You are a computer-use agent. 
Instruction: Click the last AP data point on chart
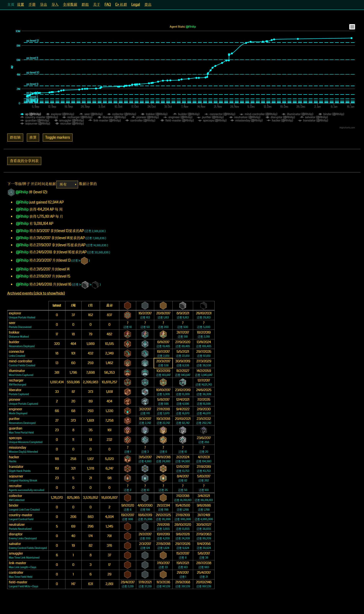tap(352, 38)
